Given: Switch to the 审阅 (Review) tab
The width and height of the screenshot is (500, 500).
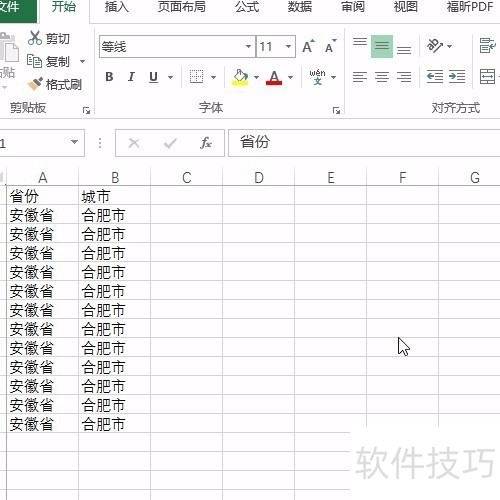Looking at the screenshot, I should (353, 7).
